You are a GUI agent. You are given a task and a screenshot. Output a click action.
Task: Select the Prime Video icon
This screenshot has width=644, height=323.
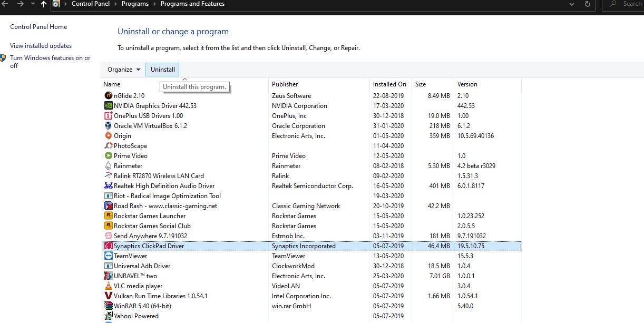pyautogui.click(x=109, y=156)
